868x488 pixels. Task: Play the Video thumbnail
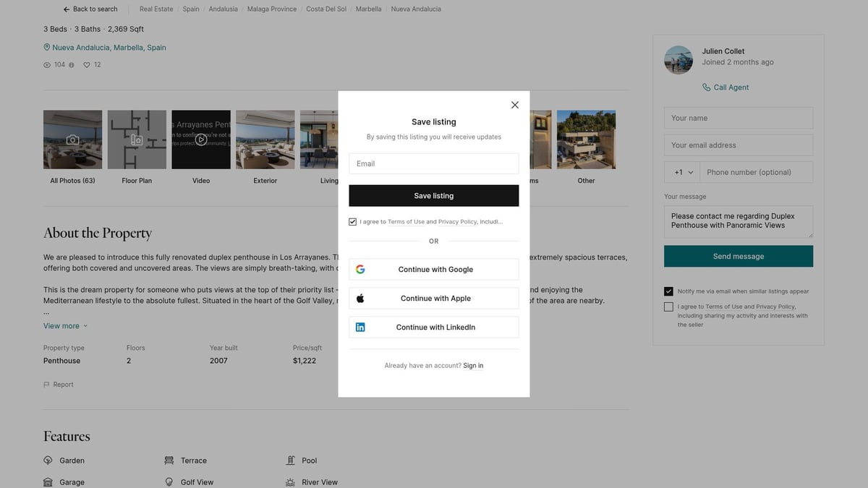point(201,140)
